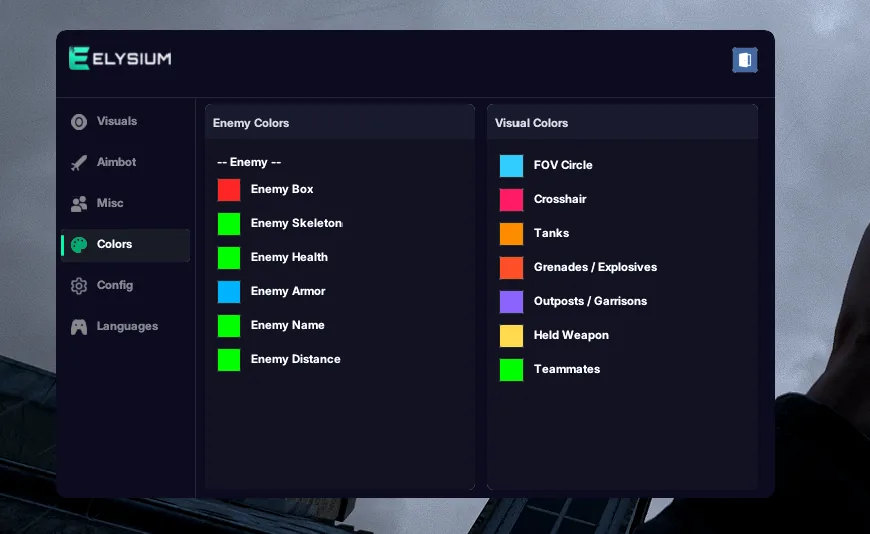870x534 pixels.
Task: Open the Teammates green swatch
Action: 511,370
